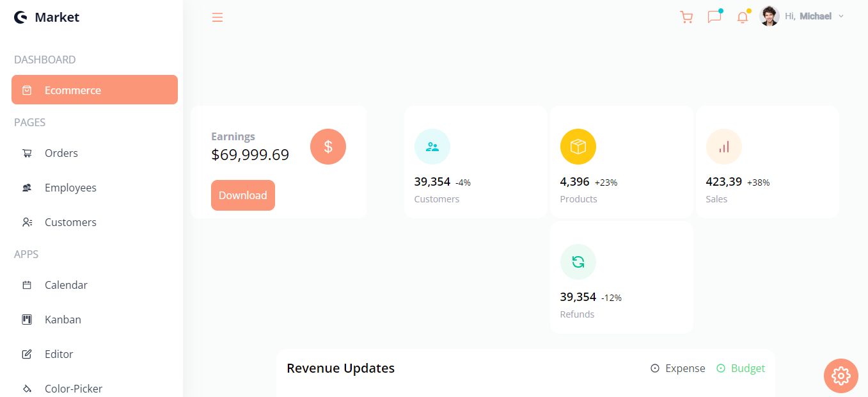Click the +38% sales percentage

[759, 182]
